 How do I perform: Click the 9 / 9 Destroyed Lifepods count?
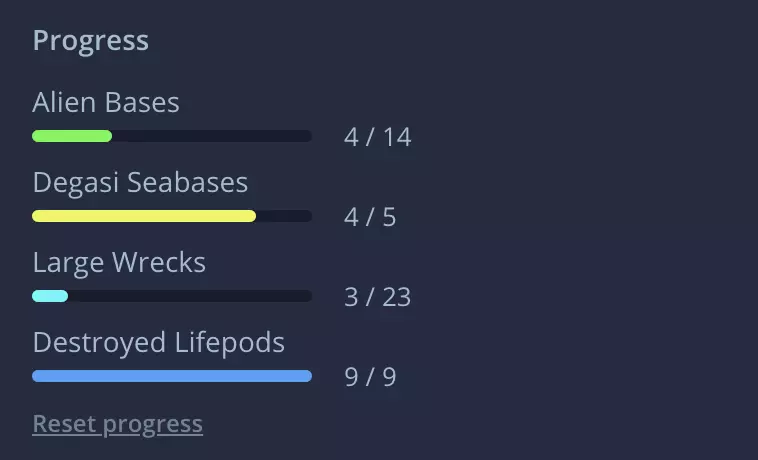370,377
